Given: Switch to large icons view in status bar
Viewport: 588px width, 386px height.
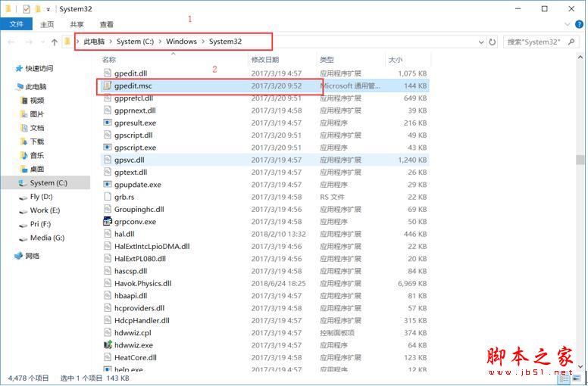Looking at the screenshot, I should [x=575, y=380].
